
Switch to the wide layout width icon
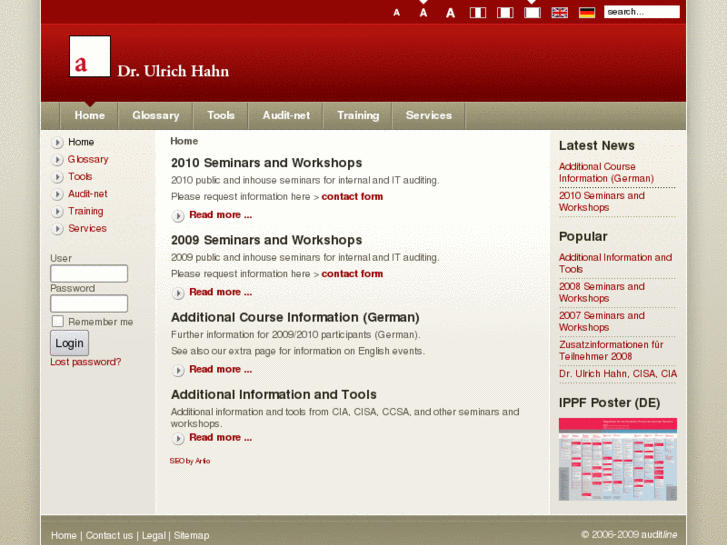tap(505, 13)
